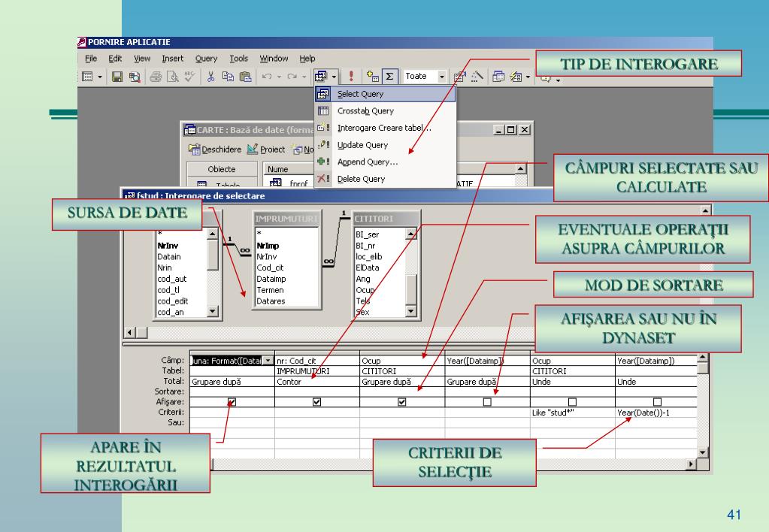Select Dataimp field in IMPRUMUTURI table
769x532 pixels.
click(271, 279)
